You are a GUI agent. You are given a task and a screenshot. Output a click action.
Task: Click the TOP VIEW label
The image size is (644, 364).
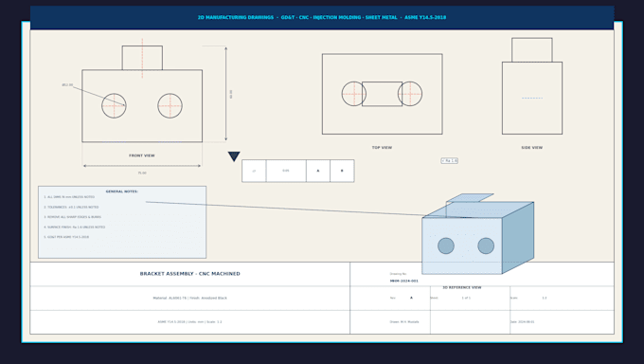382,148
